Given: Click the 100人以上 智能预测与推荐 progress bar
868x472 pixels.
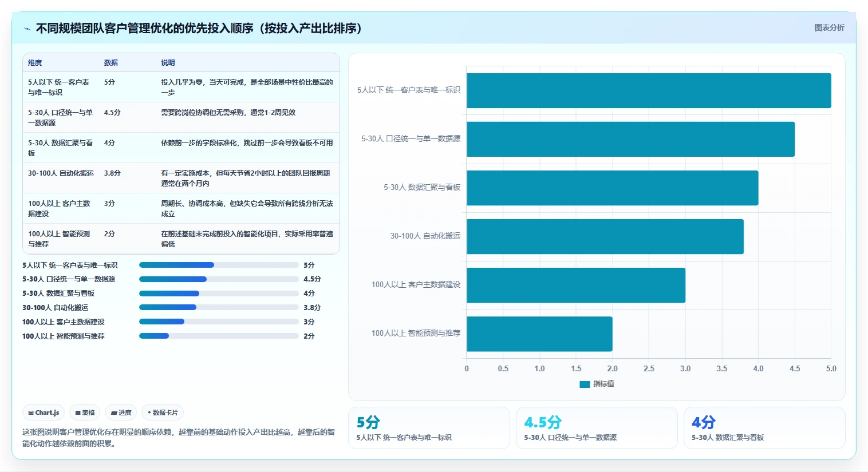Looking at the screenshot, I should (219, 336).
